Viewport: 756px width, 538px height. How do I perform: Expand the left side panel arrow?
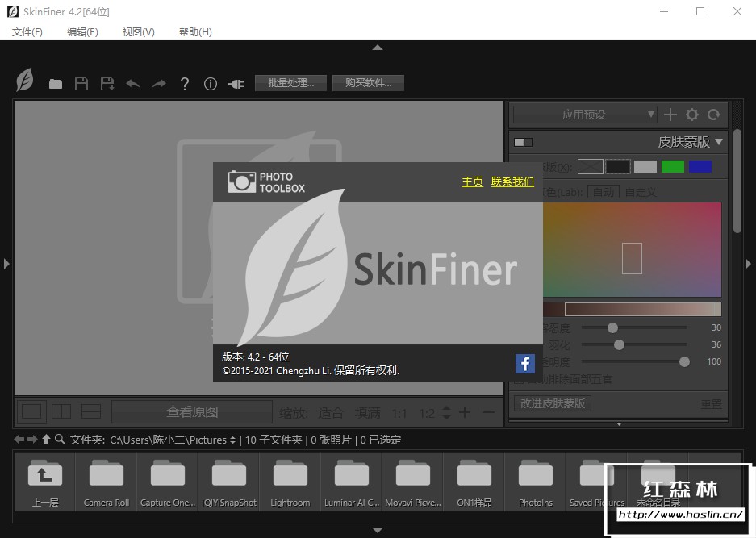[6, 264]
